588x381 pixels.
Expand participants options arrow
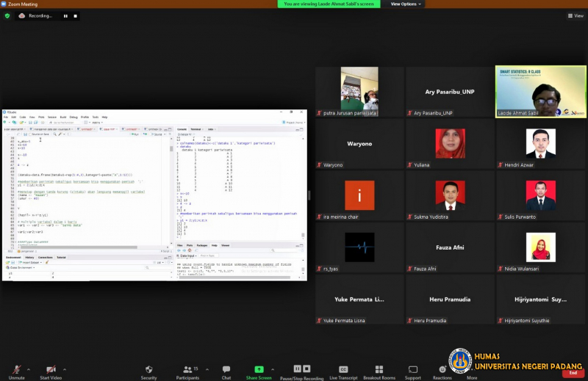pyautogui.click(x=207, y=369)
